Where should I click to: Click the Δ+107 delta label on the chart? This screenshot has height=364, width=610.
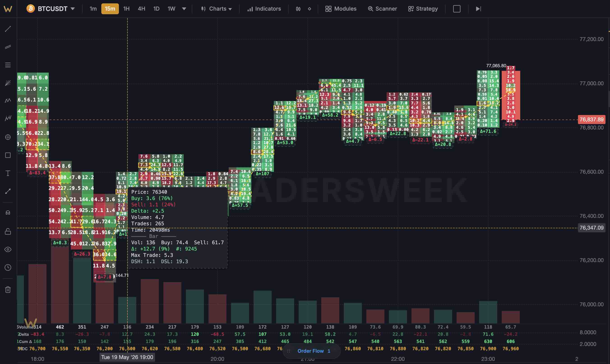pos(262,174)
